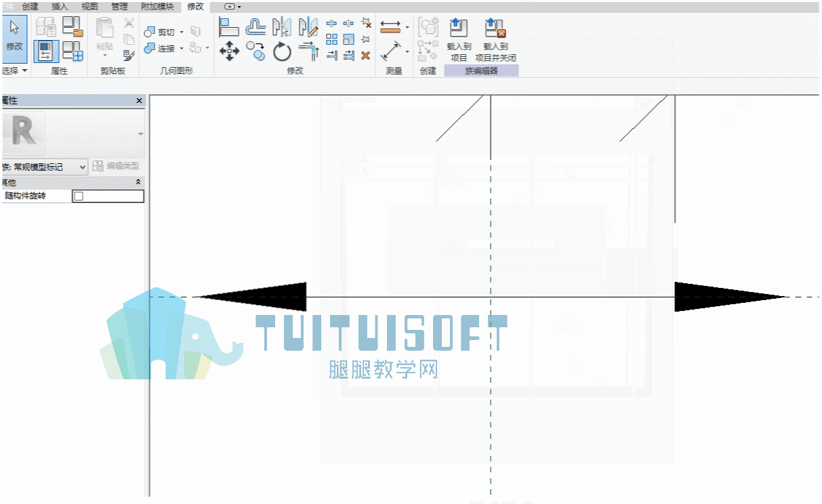Switch to the 创建 ribbon tab
The image size is (822, 504).
(30, 6)
